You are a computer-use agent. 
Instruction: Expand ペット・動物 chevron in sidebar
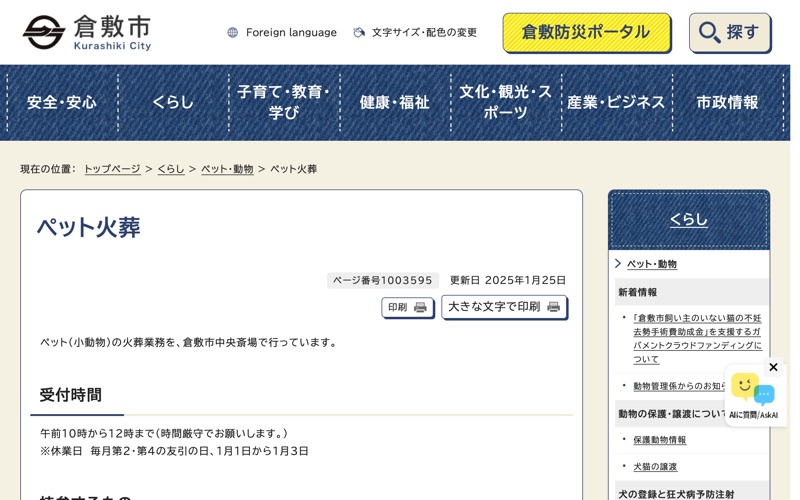[618, 263]
